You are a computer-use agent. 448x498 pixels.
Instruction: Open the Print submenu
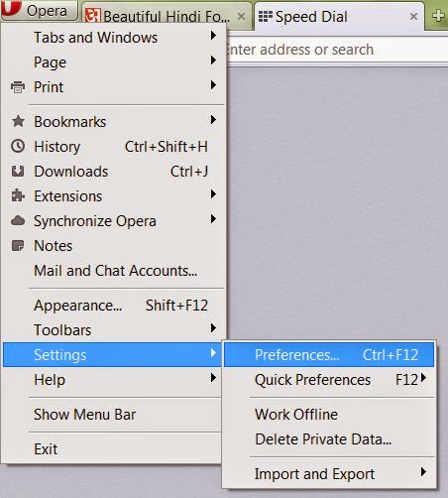point(114,87)
